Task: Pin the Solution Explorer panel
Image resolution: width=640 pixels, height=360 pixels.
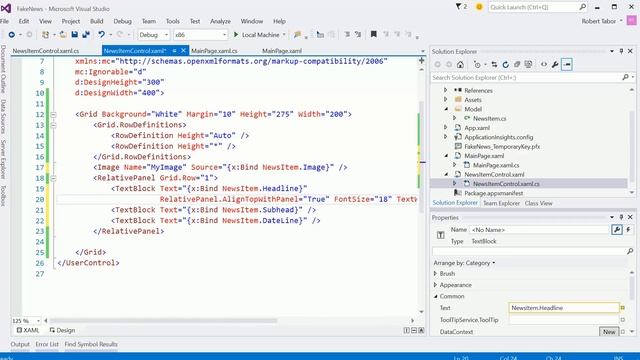Action: (x=621, y=51)
